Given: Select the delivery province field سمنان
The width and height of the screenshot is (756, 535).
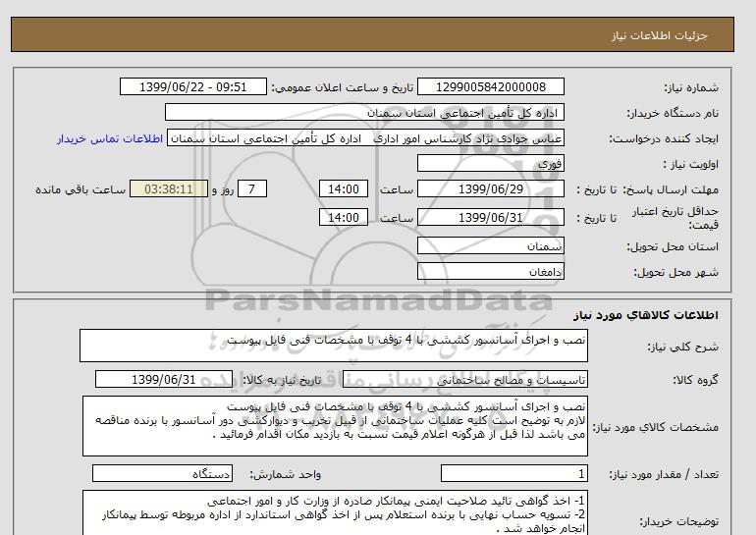Looking at the screenshot, I should 490,245.
